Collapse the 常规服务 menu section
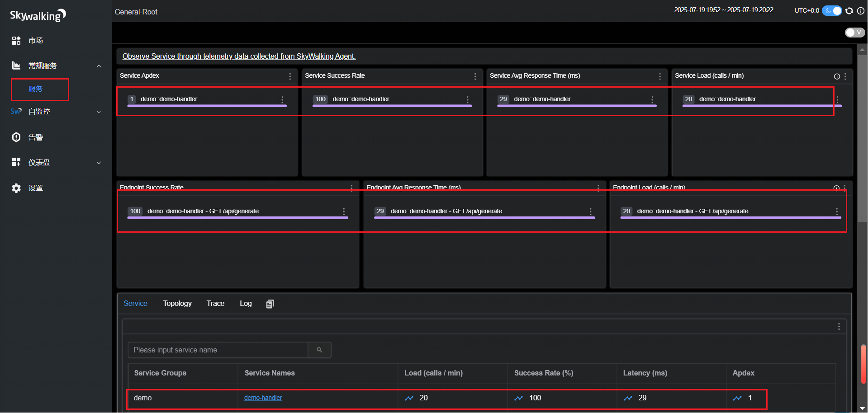This screenshot has height=413, width=868. [99, 66]
